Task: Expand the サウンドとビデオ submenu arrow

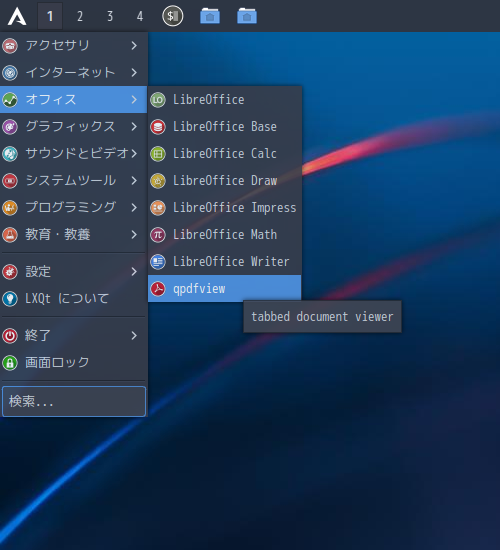Action: click(x=134, y=154)
